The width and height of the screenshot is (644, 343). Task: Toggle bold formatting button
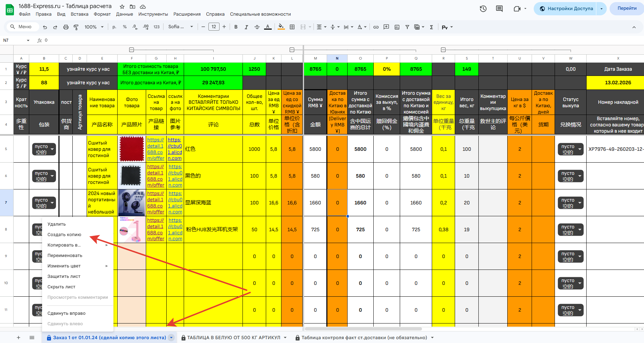pos(236,27)
